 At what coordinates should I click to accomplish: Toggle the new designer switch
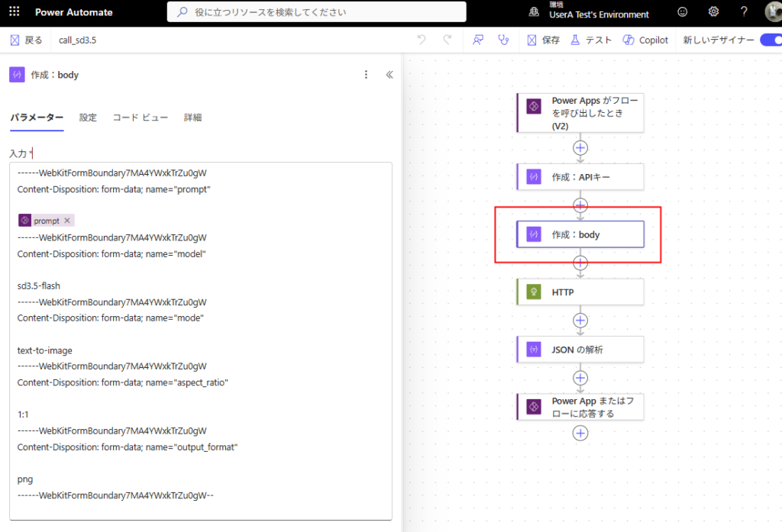pyautogui.click(x=770, y=40)
